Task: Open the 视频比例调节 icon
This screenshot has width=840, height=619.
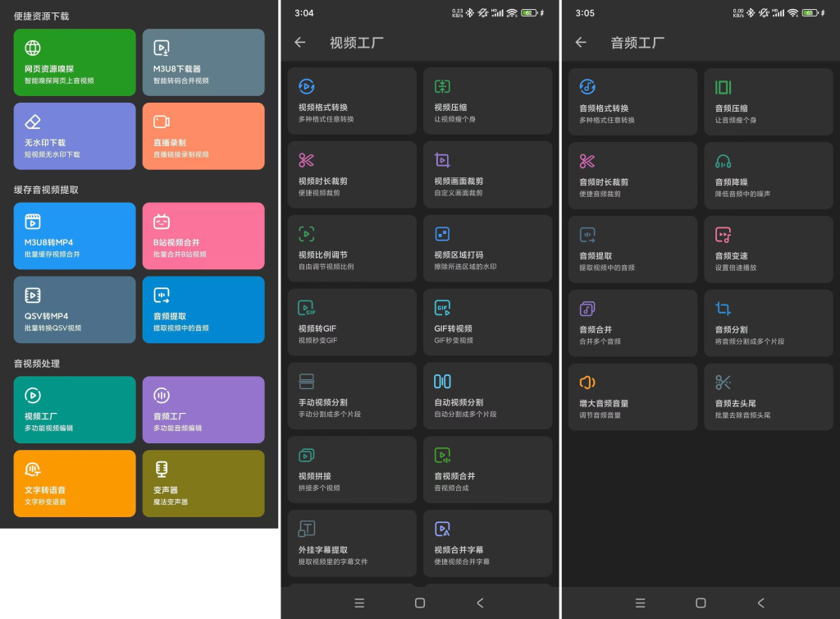Action: 307,234
